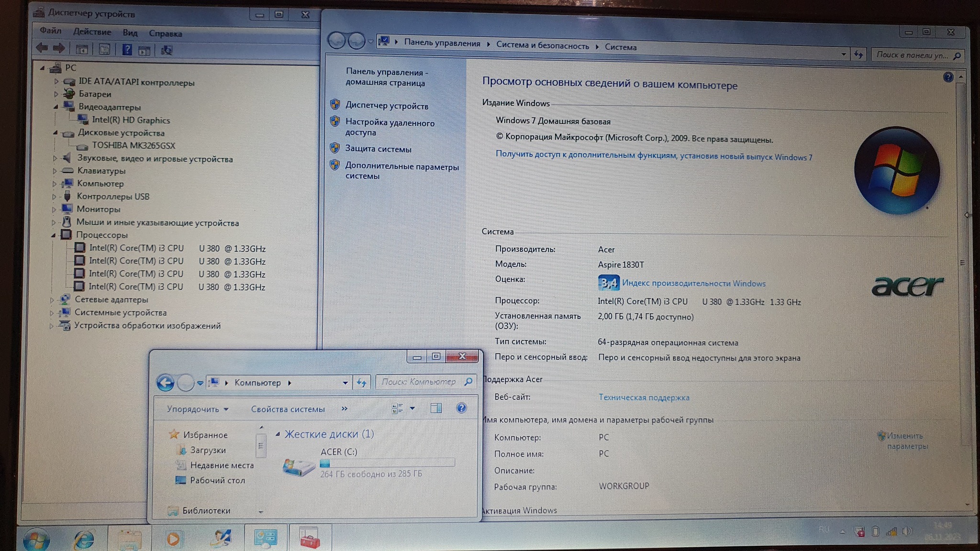Click the volume speaker icon in system tray
The width and height of the screenshot is (980, 551).
[x=906, y=531]
